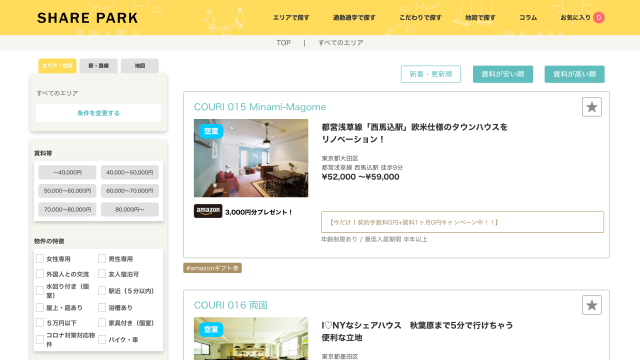The image size is (640, 360).
Task: Click the amazon gift logo
Action: pyautogui.click(x=208, y=211)
